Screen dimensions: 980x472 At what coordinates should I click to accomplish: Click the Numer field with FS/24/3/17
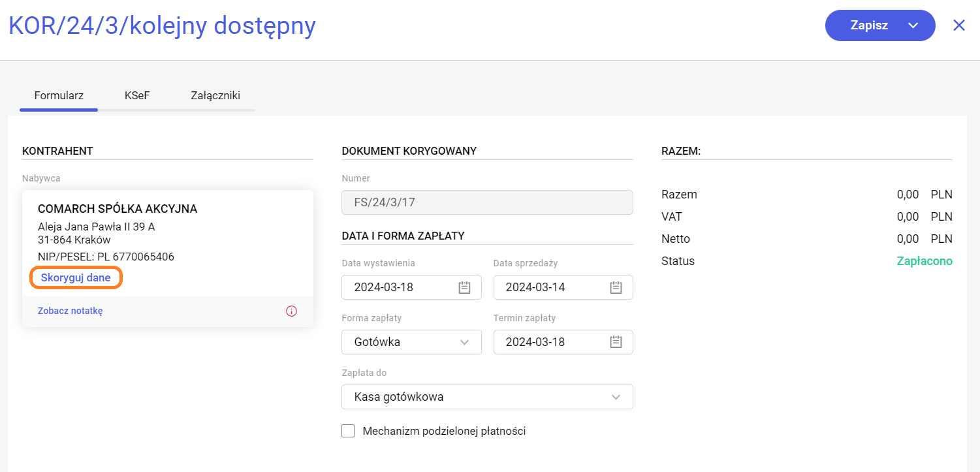click(487, 202)
